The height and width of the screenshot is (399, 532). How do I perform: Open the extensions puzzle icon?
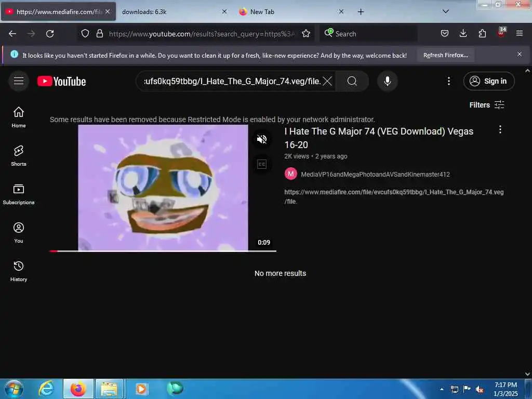click(482, 33)
